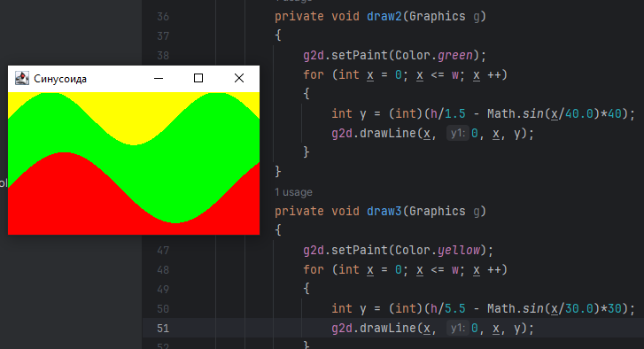
Task: Click the draw3 method name
Action: coord(384,211)
